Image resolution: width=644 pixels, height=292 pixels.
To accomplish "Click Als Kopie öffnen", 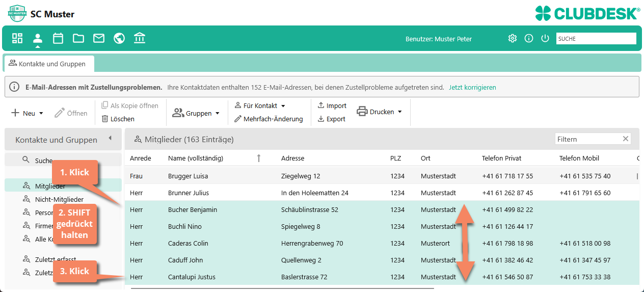I will pyautogui.click(x=130, y=105).
